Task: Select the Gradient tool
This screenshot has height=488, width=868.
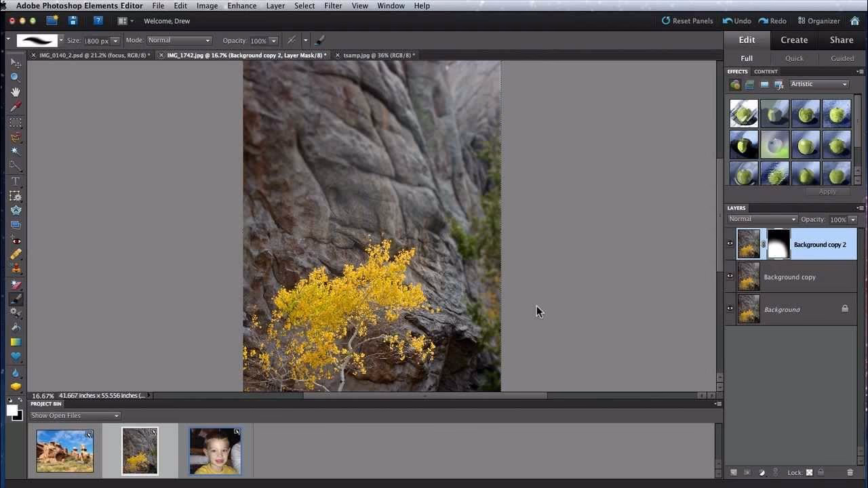Action: point(15,341)
